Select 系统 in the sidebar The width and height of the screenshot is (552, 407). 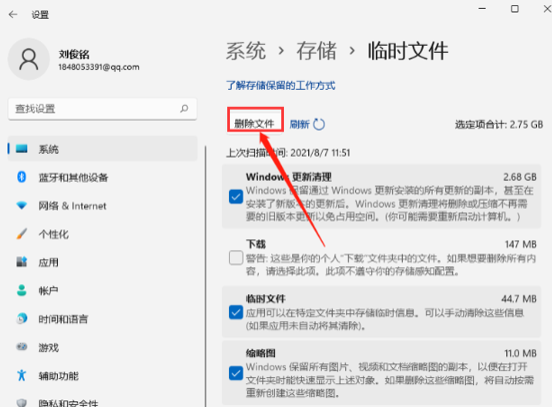(x=102, y=149)
